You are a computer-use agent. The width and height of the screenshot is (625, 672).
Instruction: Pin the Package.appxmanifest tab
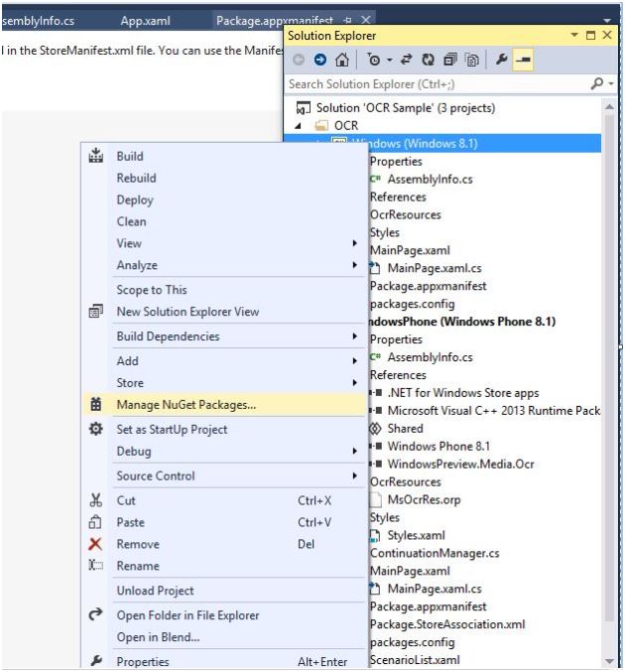pos(348,20)
